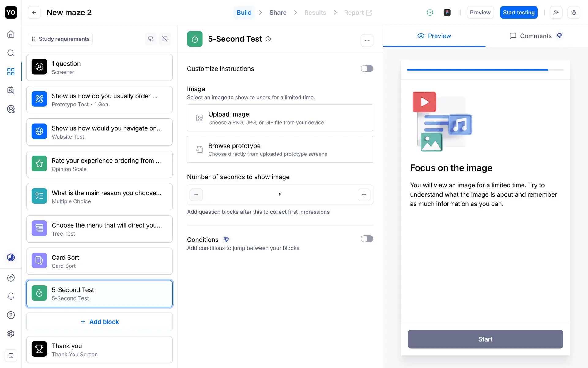Open the help question mark icon
Screen dimensions: 588x368
point(11,315)
